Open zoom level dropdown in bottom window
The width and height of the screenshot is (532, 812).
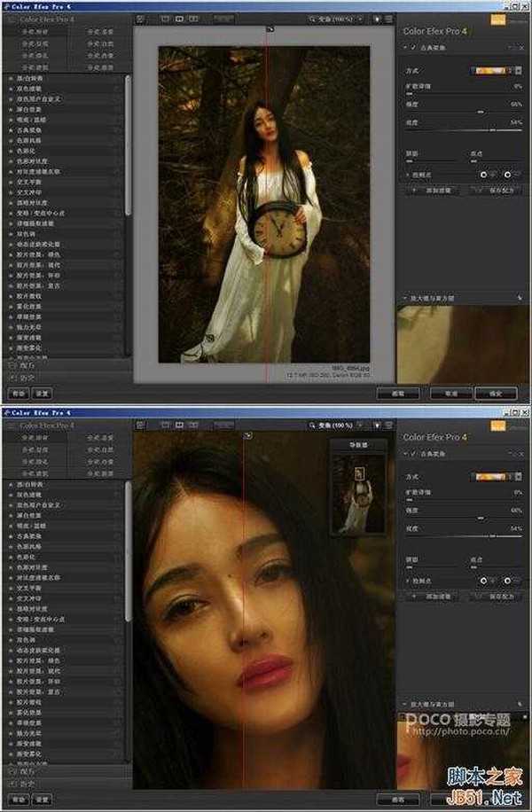pos(336,426)
